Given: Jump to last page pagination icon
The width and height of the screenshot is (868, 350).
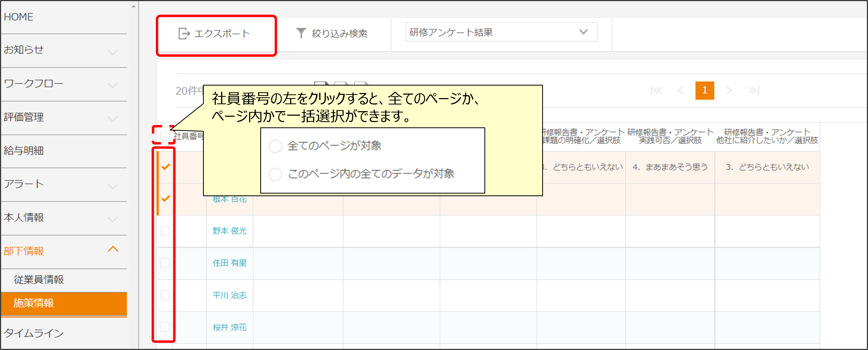Looking at the screenshot, I should [753, 90].
